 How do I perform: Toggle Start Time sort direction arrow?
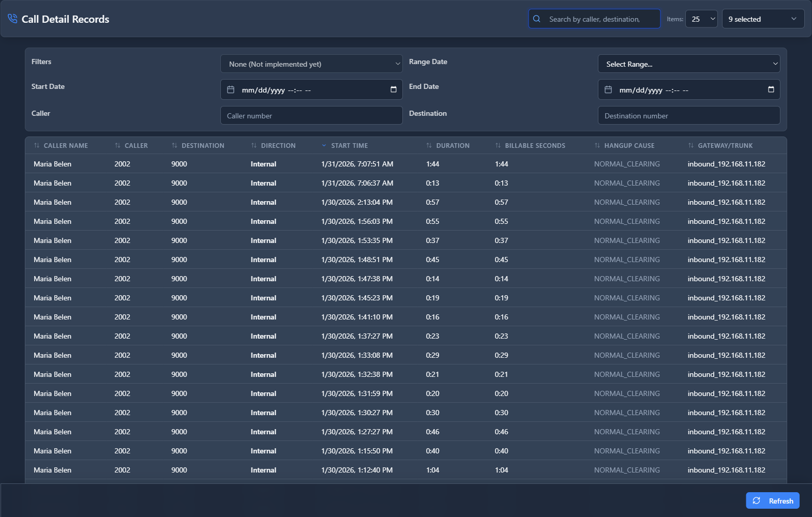coord(324,146)
